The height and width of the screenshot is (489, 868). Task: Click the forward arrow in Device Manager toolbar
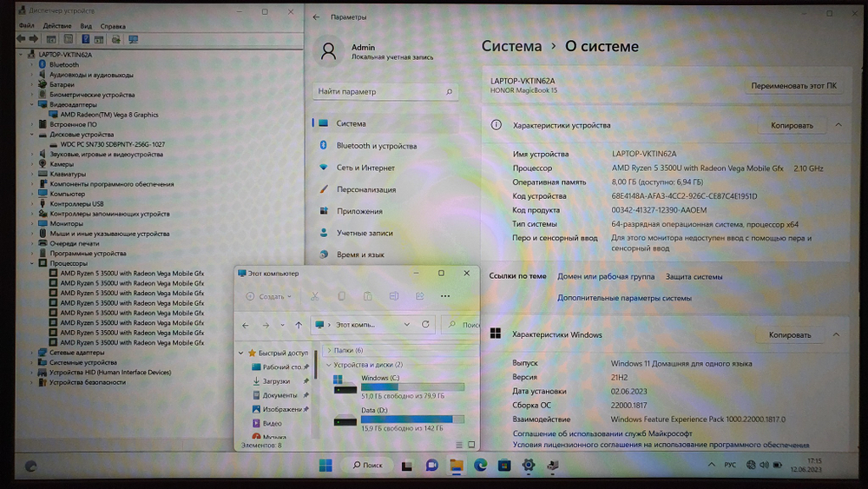pos(33,39)
